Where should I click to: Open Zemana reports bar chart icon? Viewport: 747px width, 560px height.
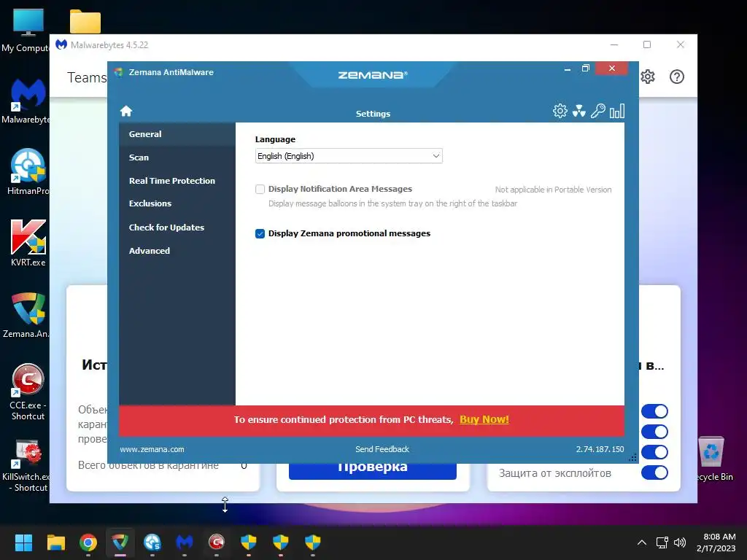pos(617,111)
